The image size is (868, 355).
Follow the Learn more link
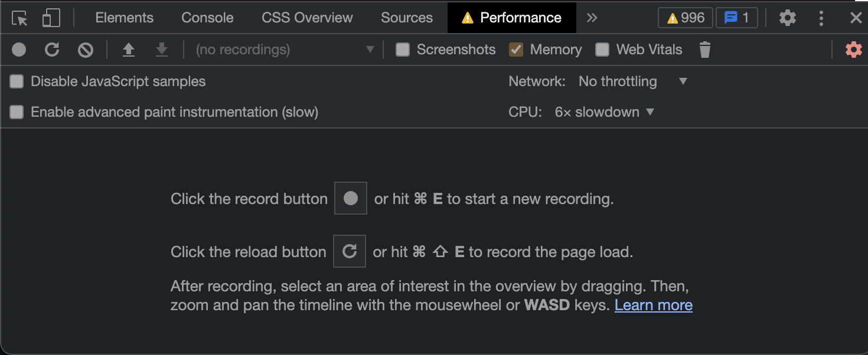click(653, 305)
